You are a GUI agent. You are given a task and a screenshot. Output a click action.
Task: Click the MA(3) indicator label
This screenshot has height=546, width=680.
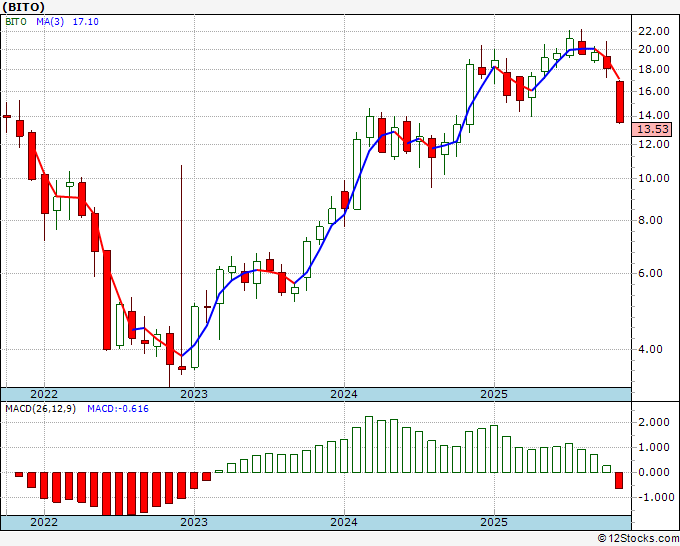[50, 22]
